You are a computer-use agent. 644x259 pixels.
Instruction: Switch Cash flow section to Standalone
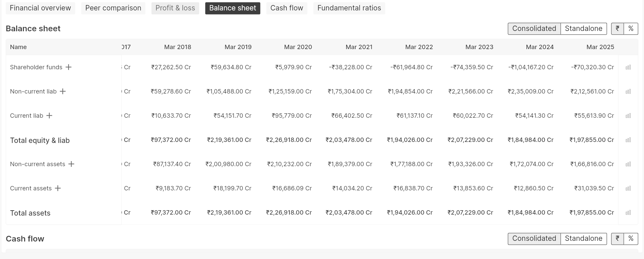[x=583, y=238]
